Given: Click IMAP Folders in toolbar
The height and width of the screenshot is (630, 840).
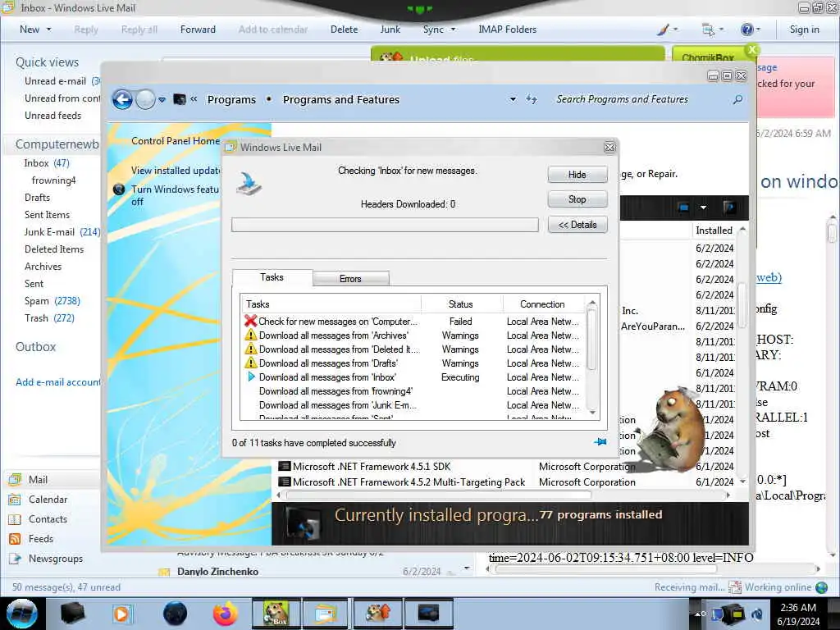Looking at the screenshot, I should click(507, 30).
